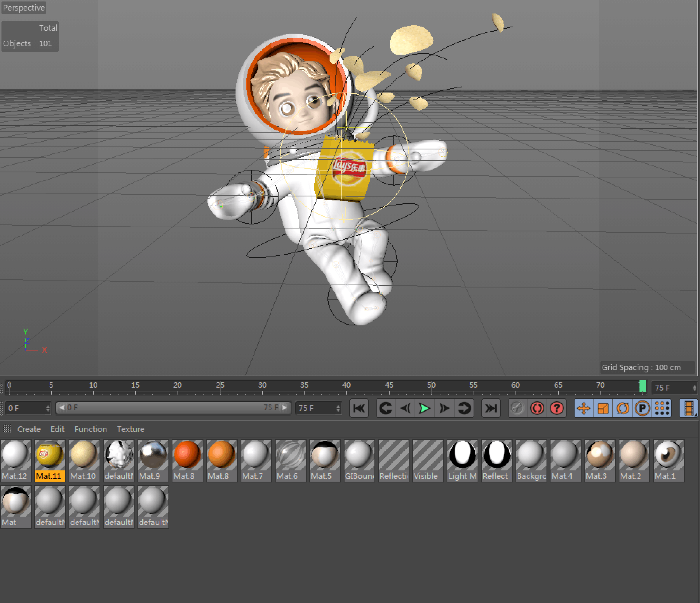Select the Visible material

click(428, 461)
